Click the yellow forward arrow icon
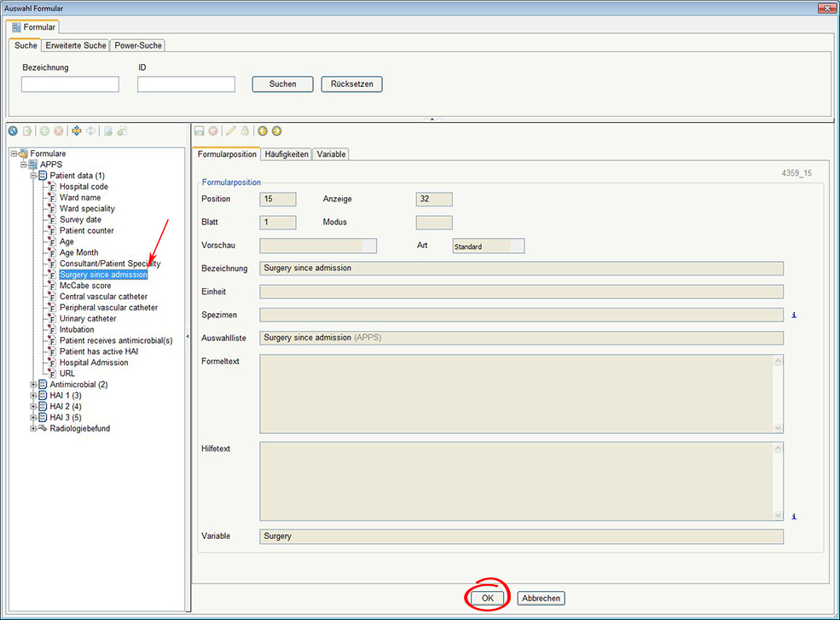Viewport: 840px width, 620px height. (276, 131)
